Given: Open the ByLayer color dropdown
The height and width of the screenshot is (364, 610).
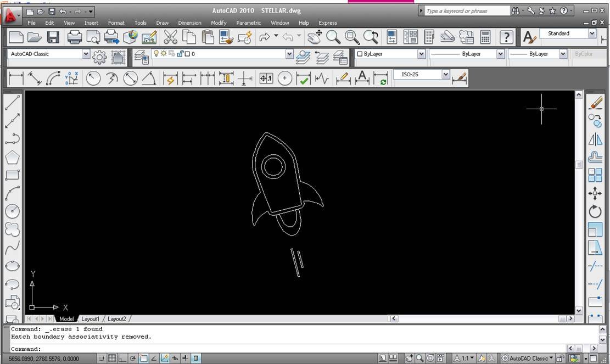Looking at the screenshot, I should pos(421,54).
